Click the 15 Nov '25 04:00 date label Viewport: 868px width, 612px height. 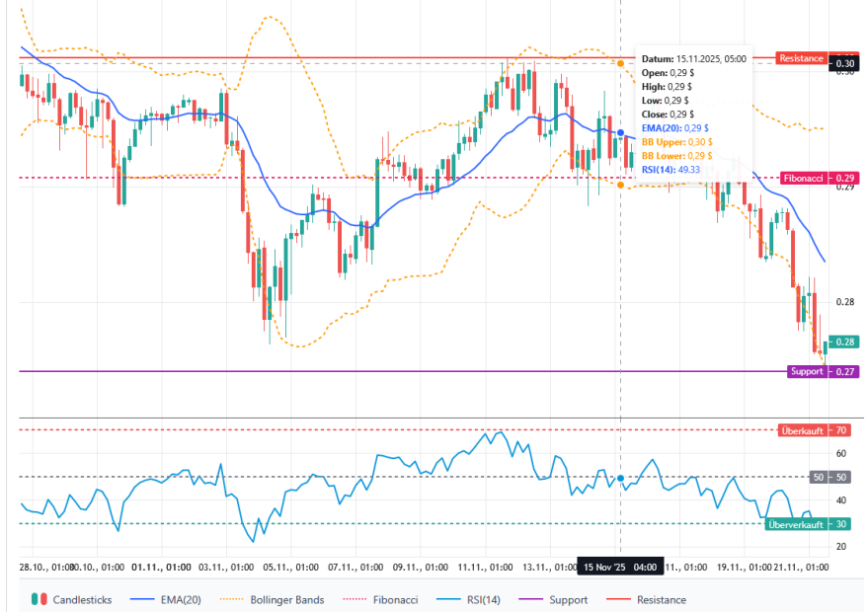[x=619, y=568]
